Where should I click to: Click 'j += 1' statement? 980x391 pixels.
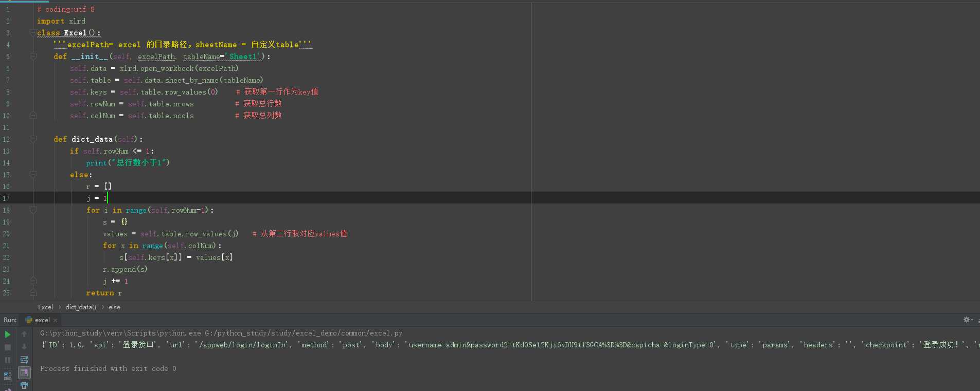tap(115, 281)
